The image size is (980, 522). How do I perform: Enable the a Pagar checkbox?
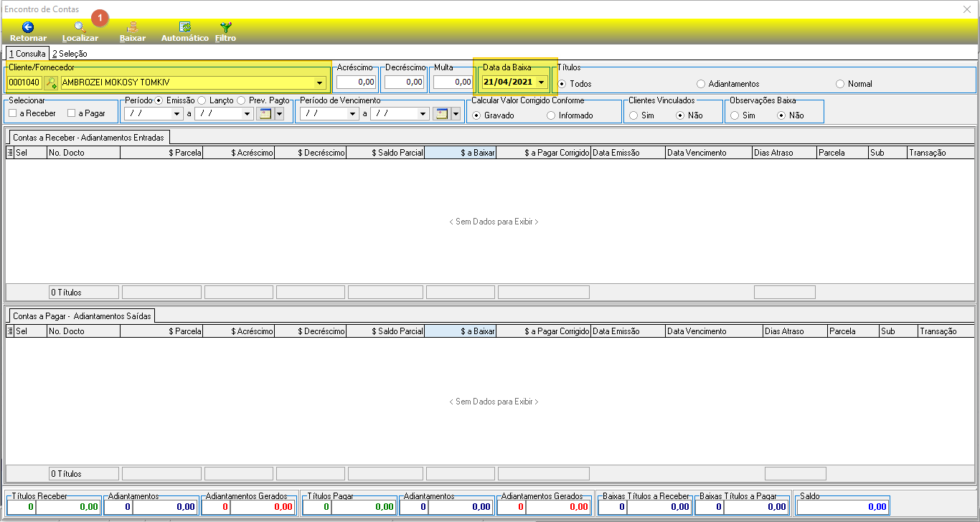(71, 113)
